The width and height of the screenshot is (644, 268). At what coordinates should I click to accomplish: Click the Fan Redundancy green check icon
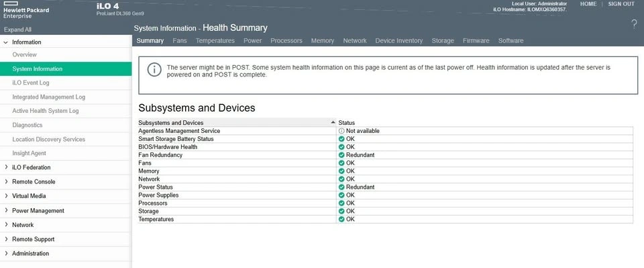pos(341,155)
